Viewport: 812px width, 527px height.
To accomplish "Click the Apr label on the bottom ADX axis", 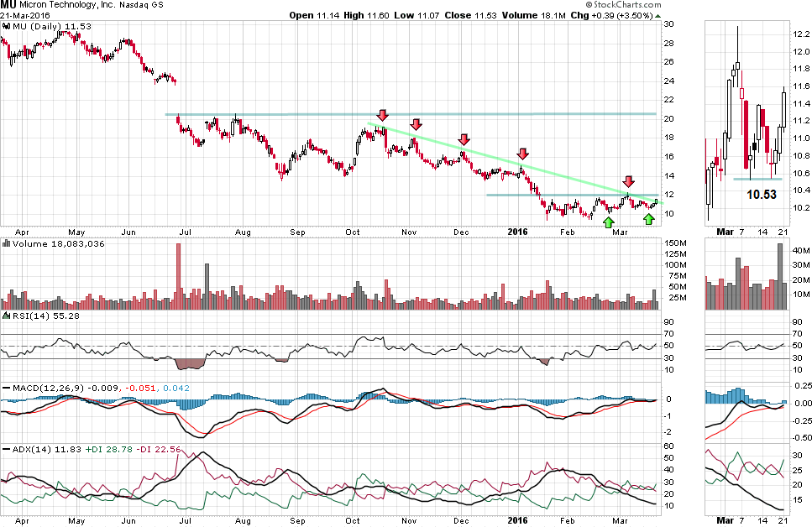I will click(22, 521).
